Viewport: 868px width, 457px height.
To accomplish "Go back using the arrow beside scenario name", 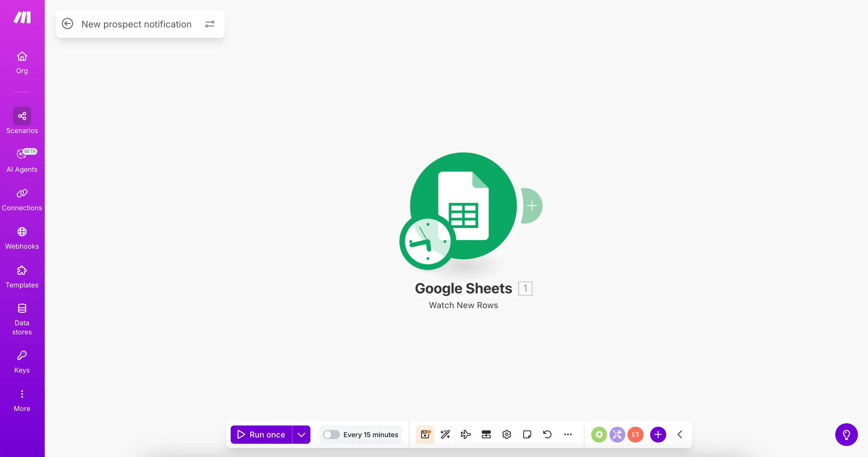I will 67,24.
